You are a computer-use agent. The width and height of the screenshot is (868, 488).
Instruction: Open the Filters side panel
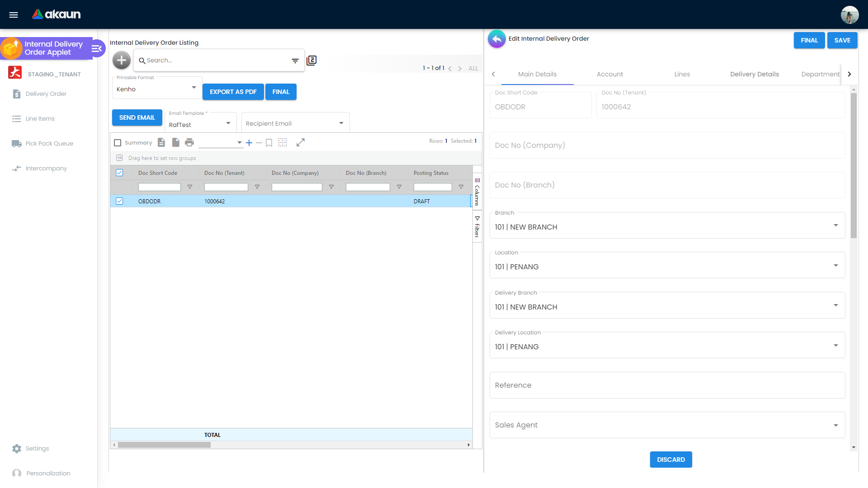coord(477,227)
